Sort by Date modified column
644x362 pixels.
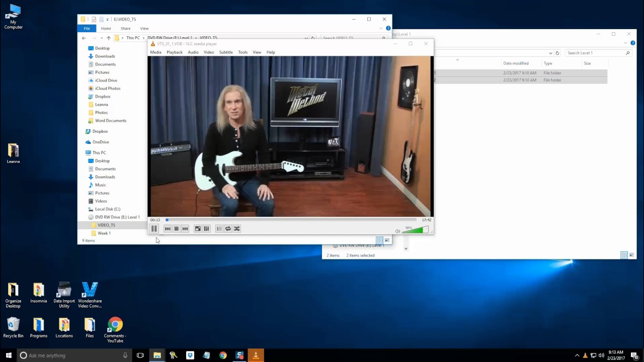[x=516, y=63]
